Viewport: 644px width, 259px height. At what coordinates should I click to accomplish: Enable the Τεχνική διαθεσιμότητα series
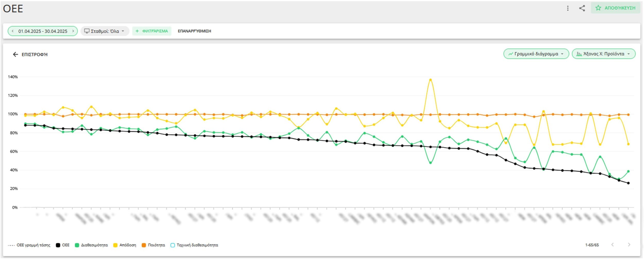tap(173, 245)
